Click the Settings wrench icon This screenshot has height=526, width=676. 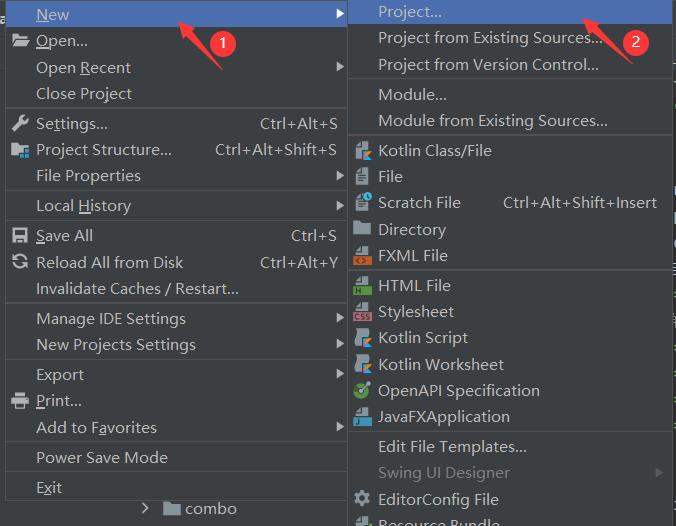coord(20,123)
